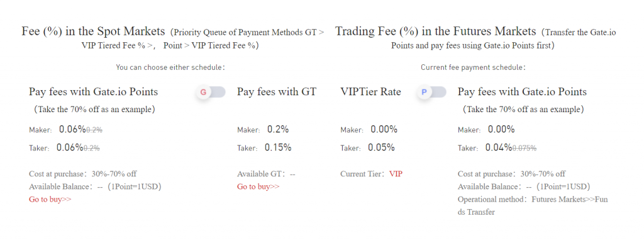Click Trading Fee (%) in the Futures Markets title
This screenshot has height=240, width=644.
coord(436,31)
